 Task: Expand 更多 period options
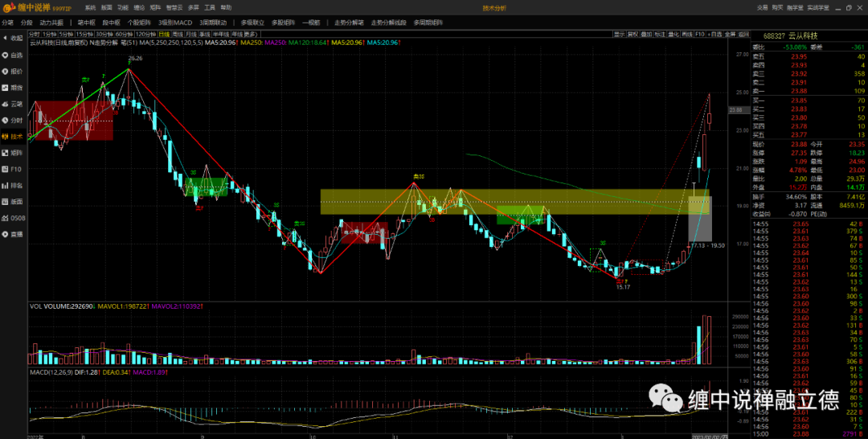click(x=251, y=35)
